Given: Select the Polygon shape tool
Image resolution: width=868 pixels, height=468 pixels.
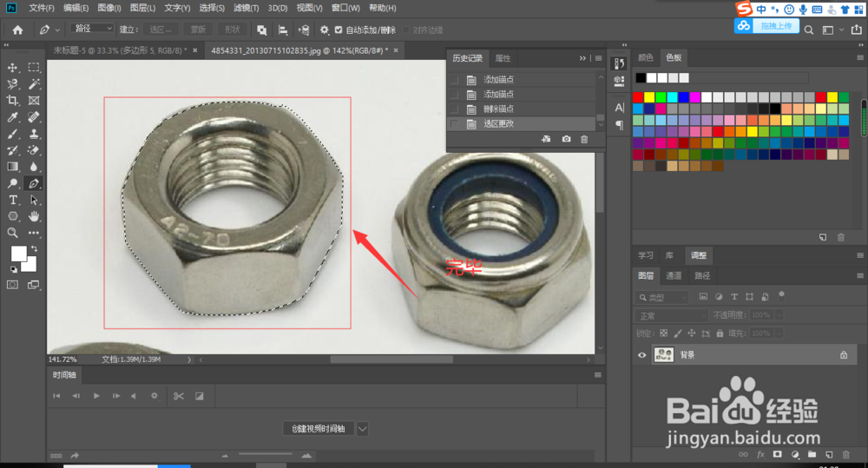Looking at the screenshot, I should point(12,216).
